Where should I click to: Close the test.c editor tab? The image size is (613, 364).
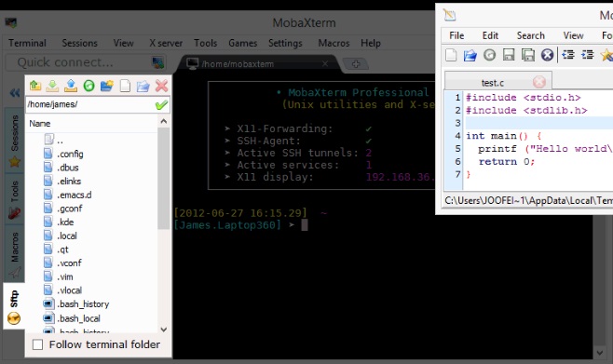click(539, 82)
